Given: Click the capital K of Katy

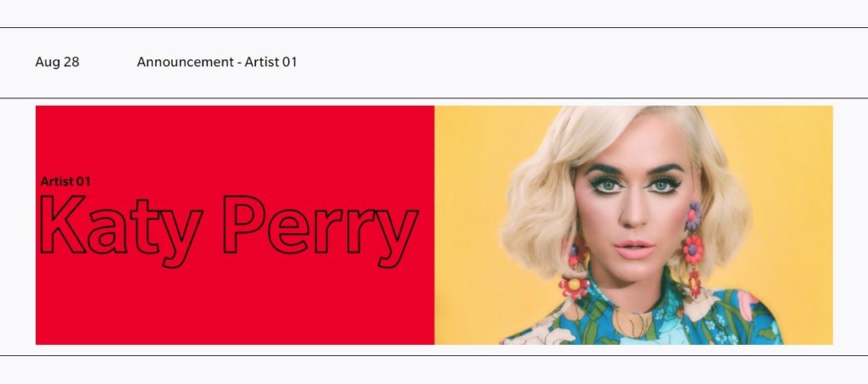Looking at the screenshot, I should (x=62, y=224).
